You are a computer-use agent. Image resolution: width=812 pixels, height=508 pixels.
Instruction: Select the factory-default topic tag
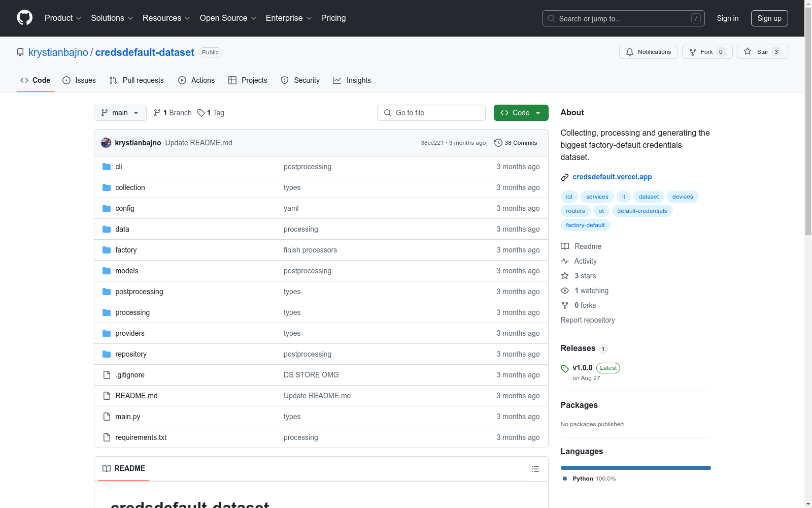585,225
